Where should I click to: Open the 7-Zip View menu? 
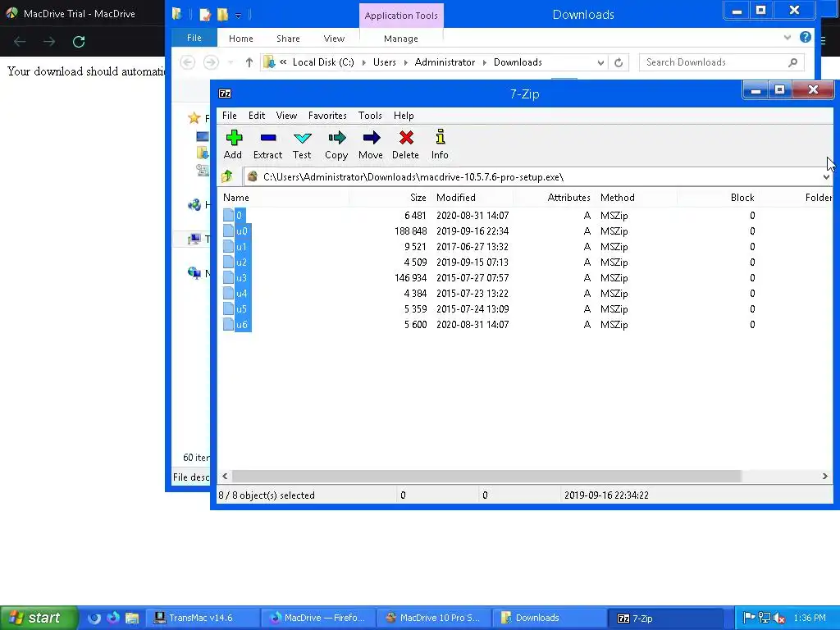[286, 116]
